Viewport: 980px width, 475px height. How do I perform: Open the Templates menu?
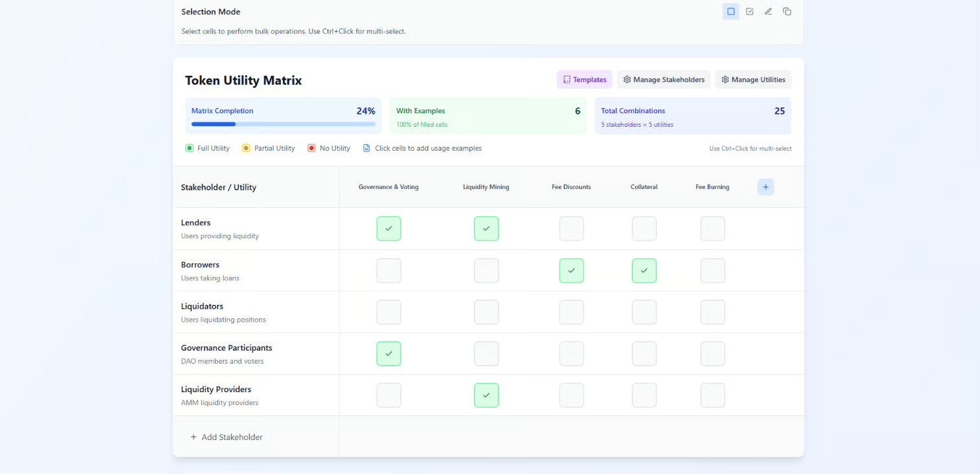585,80
